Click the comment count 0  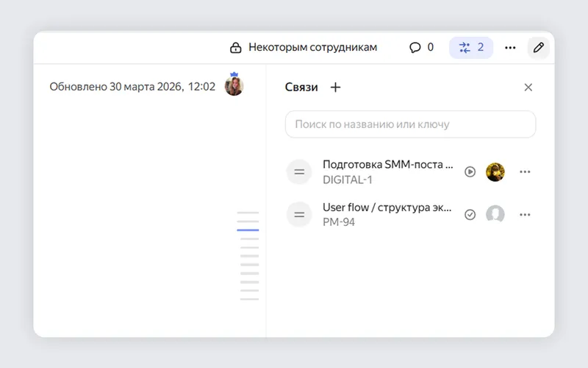tap(431, 47)
